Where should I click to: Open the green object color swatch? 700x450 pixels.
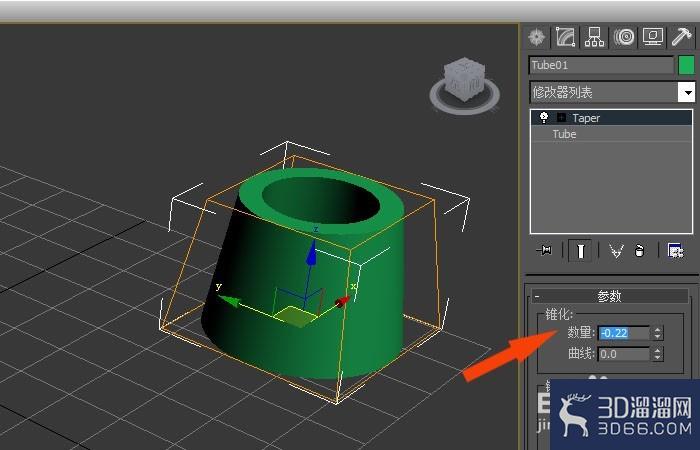pyautogui.click(x=686, y=65)
